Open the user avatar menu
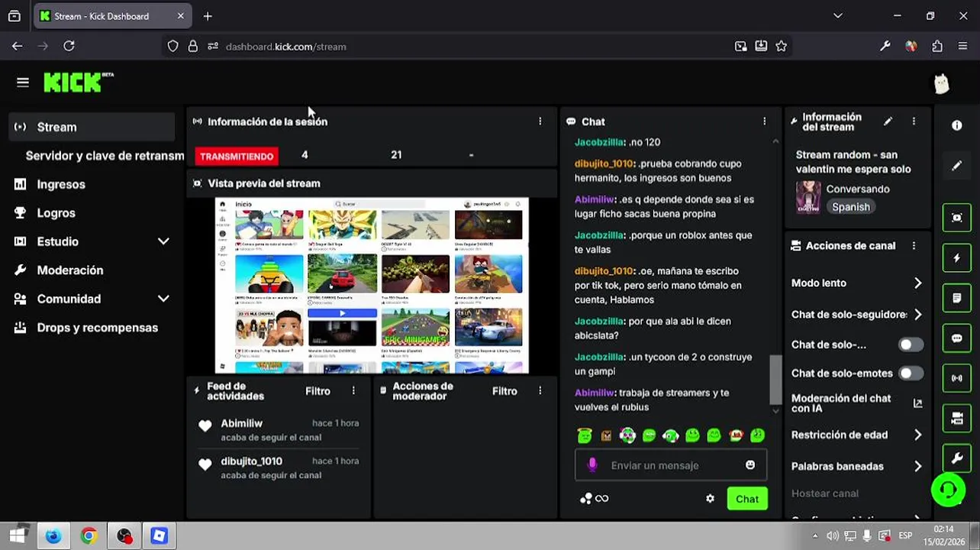Image resolution: width=980 pixels, height=550 pixels. tap(942, 83)
